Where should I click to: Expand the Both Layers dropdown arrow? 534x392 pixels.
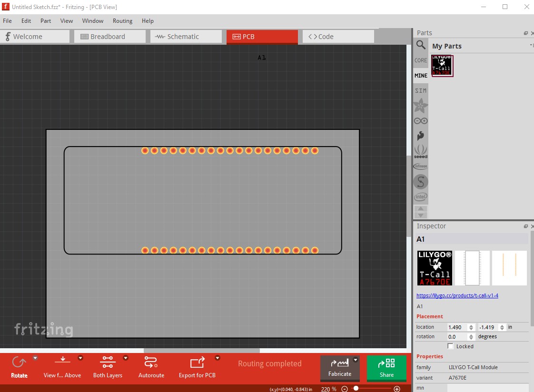pyautogui.click(x=126, y=358)
